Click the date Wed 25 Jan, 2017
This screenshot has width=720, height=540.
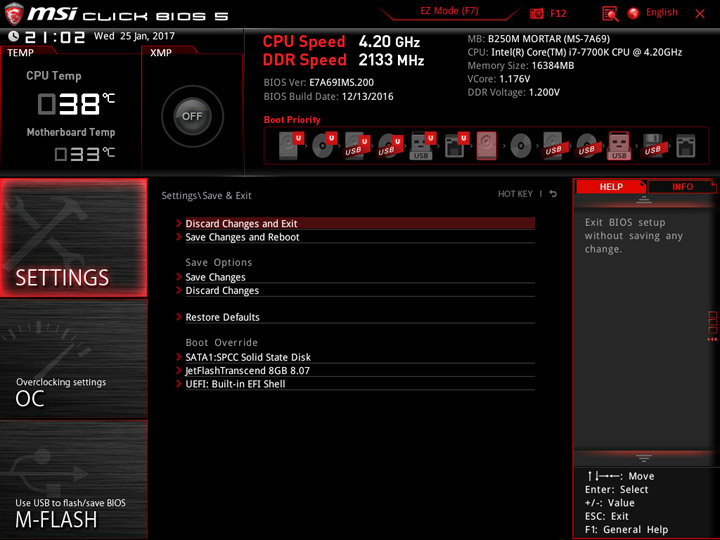coord(134,36)
